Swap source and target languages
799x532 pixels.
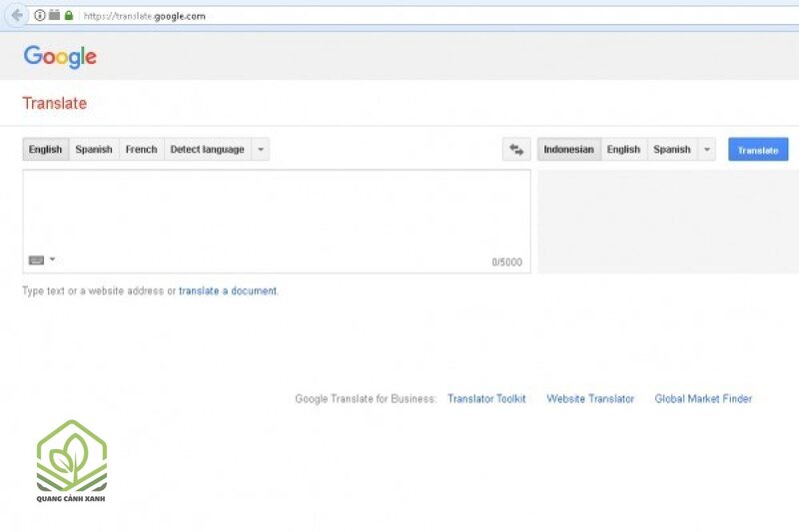[516, 150]
